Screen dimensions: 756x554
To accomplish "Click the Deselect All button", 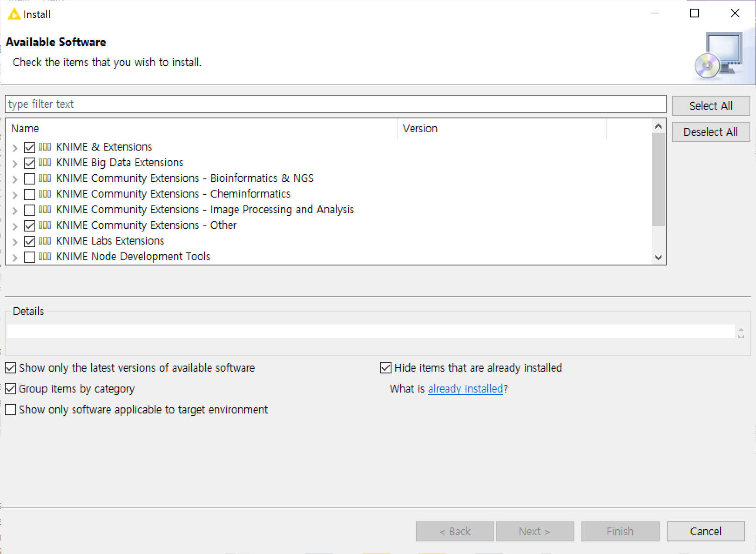I will (711, 132).
